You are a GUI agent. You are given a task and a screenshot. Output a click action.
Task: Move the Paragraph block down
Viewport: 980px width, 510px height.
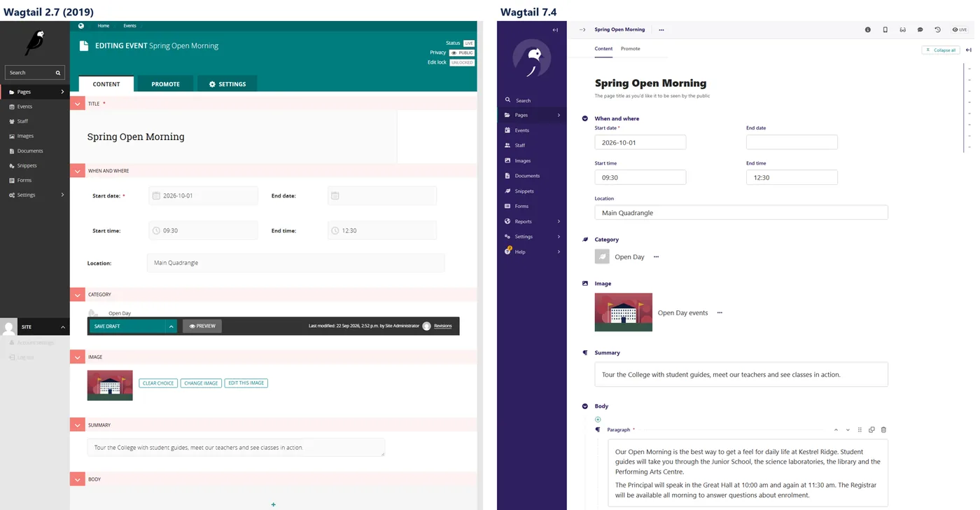pyautogui.click(x=848, y=429)
